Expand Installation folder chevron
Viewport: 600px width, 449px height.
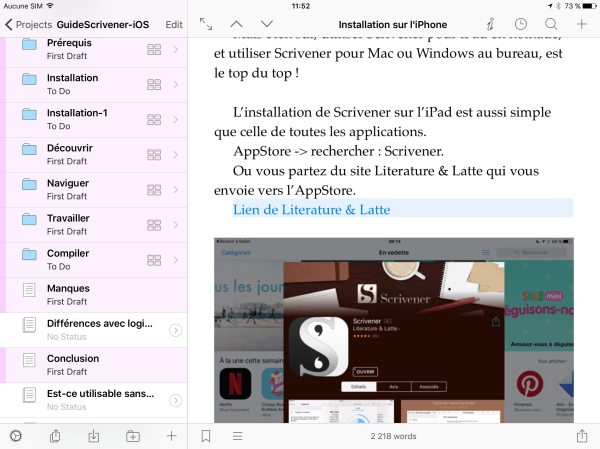click(x=176, y=85)
